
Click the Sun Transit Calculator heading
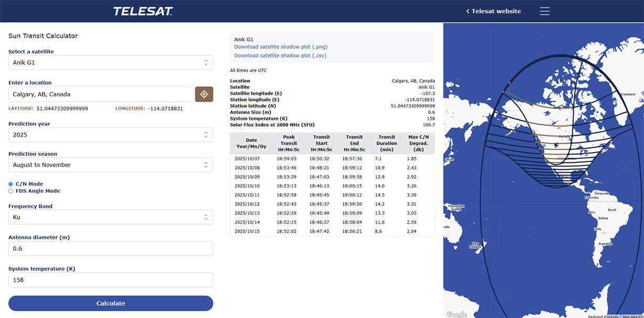[43, 36]
